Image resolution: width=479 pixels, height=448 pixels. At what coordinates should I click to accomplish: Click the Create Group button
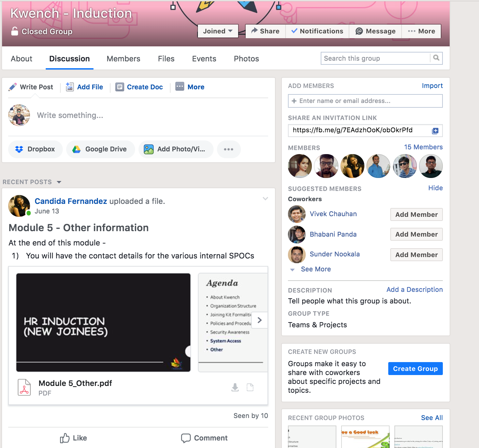416,369
